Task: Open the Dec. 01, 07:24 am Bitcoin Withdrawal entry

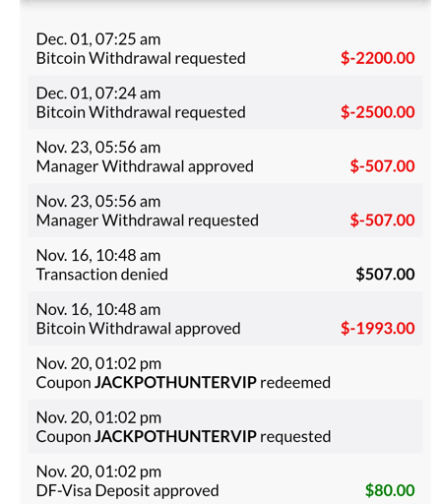Action: coord(225,102)
